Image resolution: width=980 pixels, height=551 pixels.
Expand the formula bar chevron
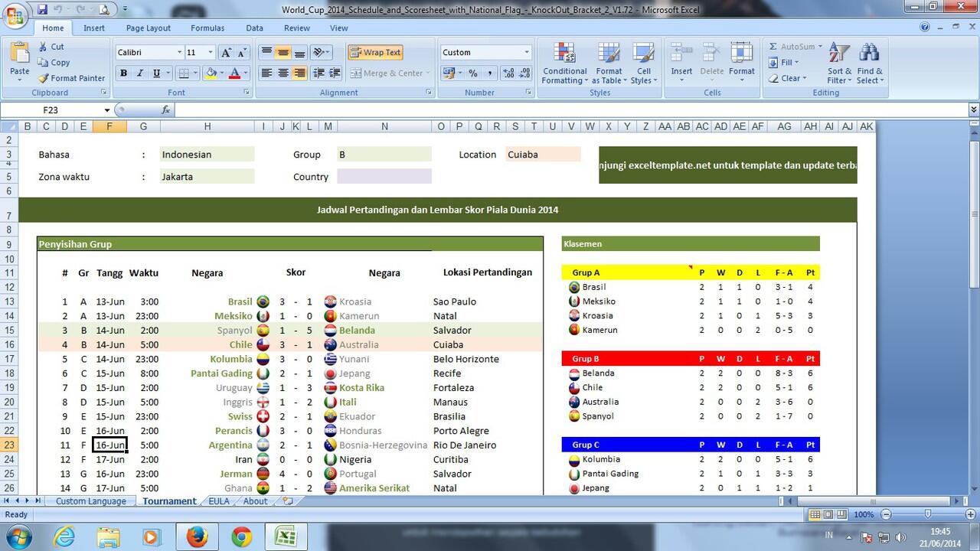pyautogui.click(x=973, y=110)
